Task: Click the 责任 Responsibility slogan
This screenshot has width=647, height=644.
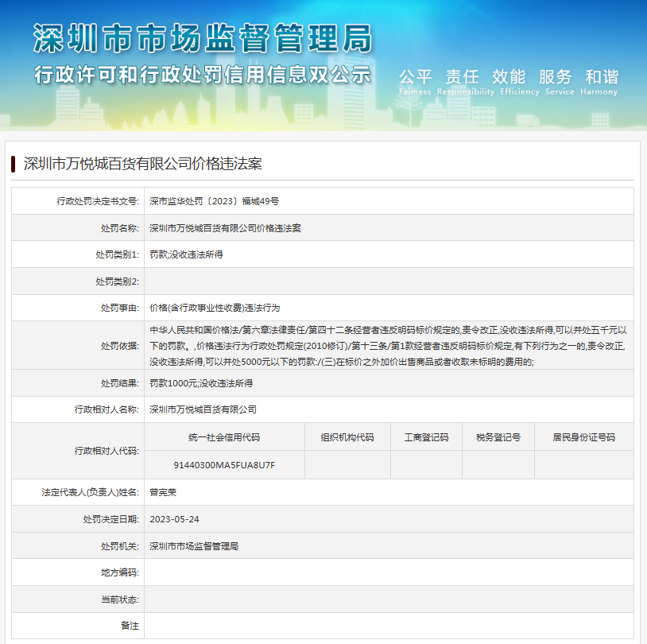Action: [x=466, y=82]
